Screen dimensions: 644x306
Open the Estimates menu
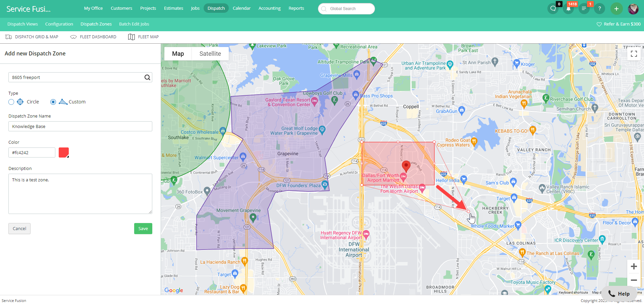point(173,8)
